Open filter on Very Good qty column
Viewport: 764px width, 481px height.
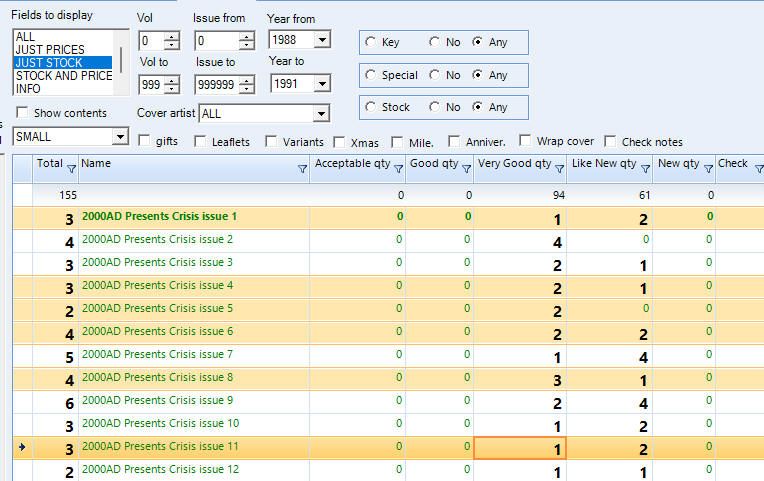point(559,169)
